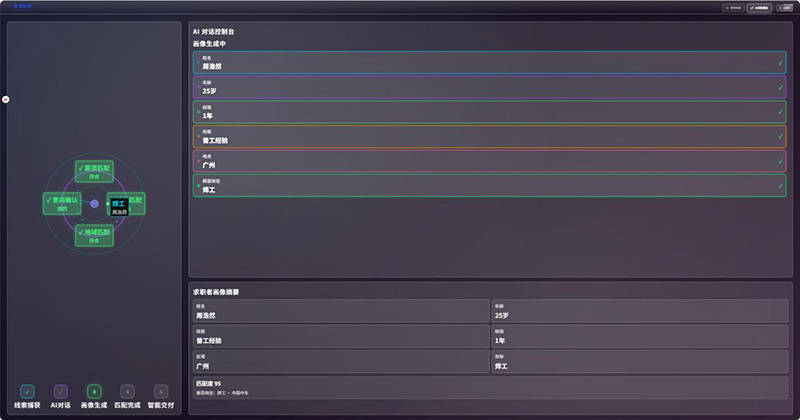Screen dimensions: 800x420
Task: Click the checkmark on 周浩然 name row
Action: pyautogui.click(x=780, y=63)
